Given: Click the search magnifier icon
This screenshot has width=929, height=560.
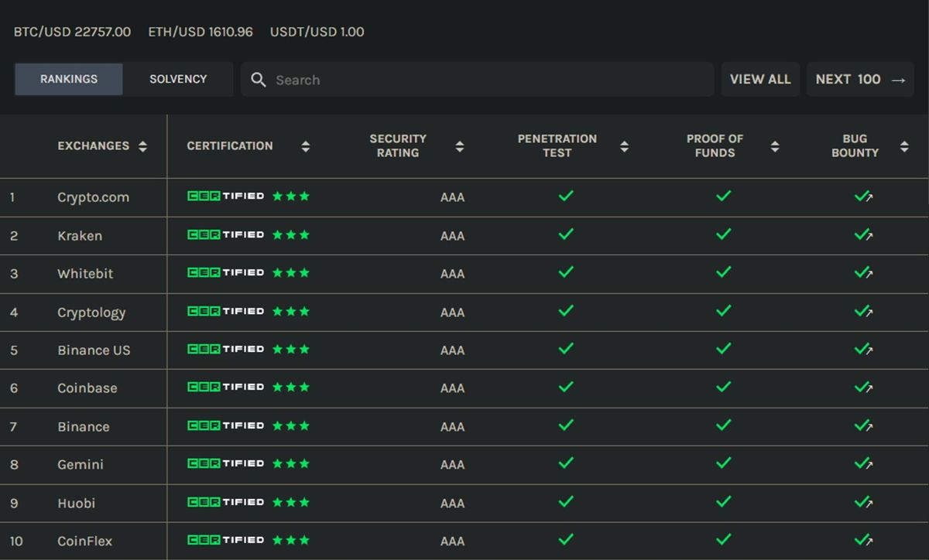Looking at the screenshot, I should (259, 80).
